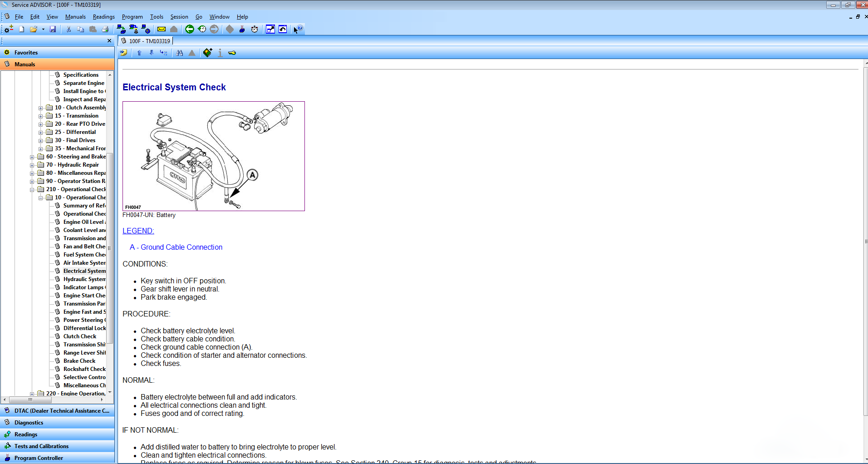Open the DTAC Dealer Technical Assistance panel

click(x=57, y=411)
